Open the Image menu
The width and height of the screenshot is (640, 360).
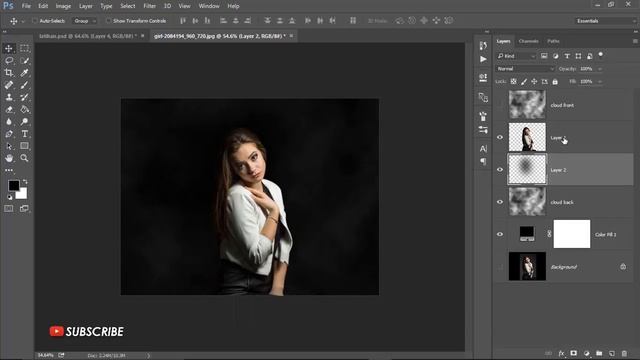click(x=63, y=6)
